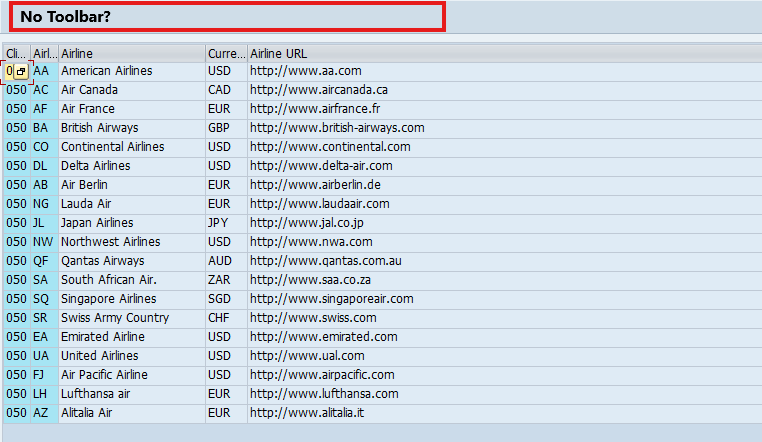This screenshot has height=442, width=762.
Task: Select the Swiss Army Country cell
Action: (132, 318)
